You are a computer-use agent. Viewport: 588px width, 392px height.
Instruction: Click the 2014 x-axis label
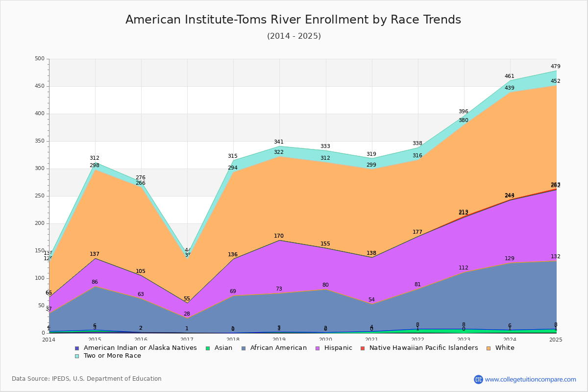49,340
